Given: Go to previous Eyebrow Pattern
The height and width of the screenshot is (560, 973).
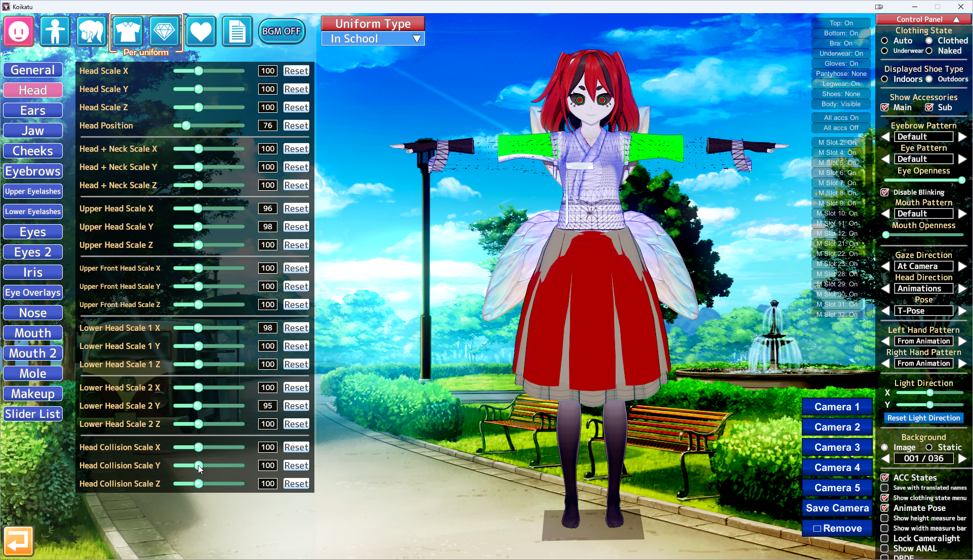Looking at the screenshot, I should pos(885,137).
